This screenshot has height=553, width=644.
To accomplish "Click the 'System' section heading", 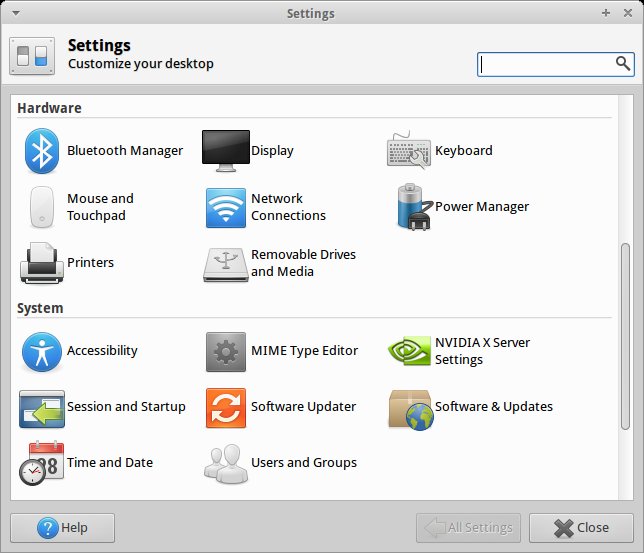I will (x=40, y=308).
